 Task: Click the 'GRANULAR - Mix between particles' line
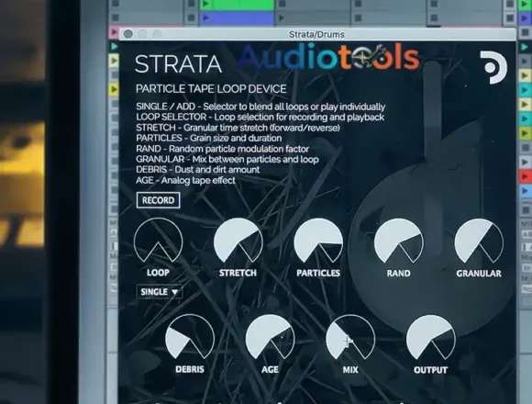(x=227, y=159)
